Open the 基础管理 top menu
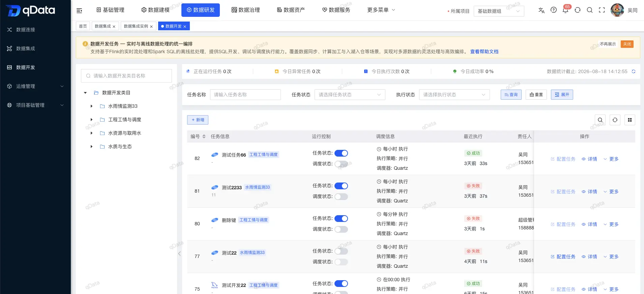 pos(110,10)
